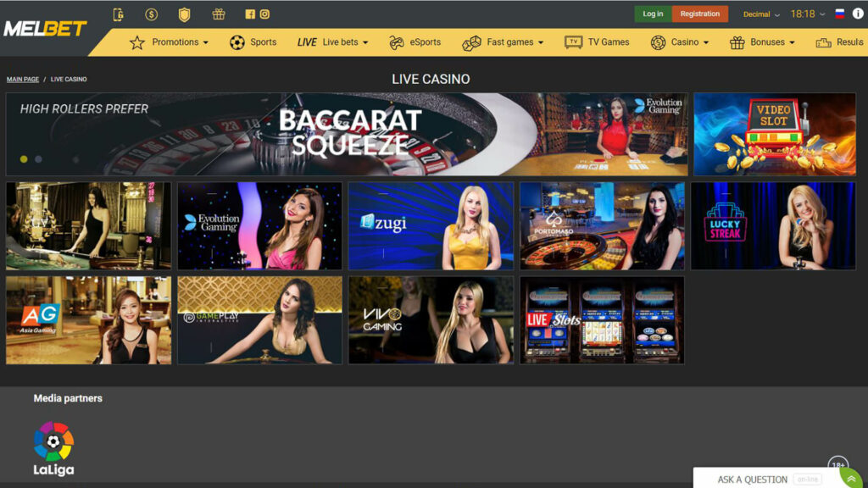Click the MELBET logo
Image resolution: width=868 pixels, height=488 pixels.
coord(46,29)
